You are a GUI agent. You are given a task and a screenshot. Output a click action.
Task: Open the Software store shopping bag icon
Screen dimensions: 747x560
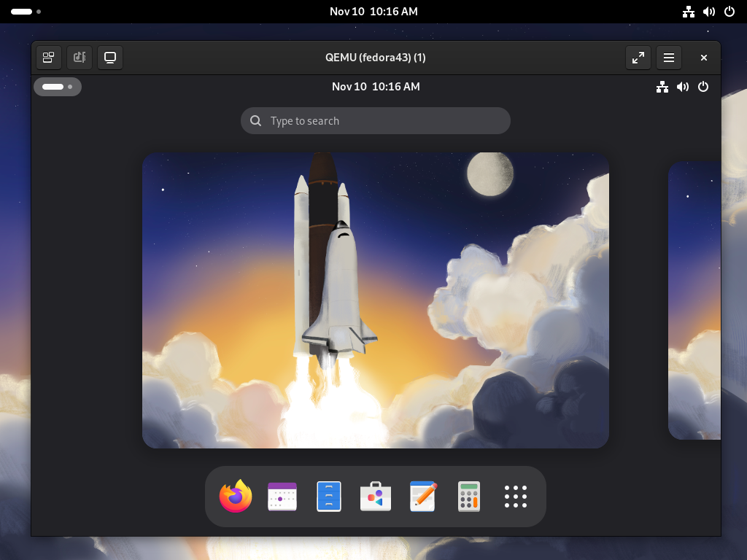pos(376,497)
